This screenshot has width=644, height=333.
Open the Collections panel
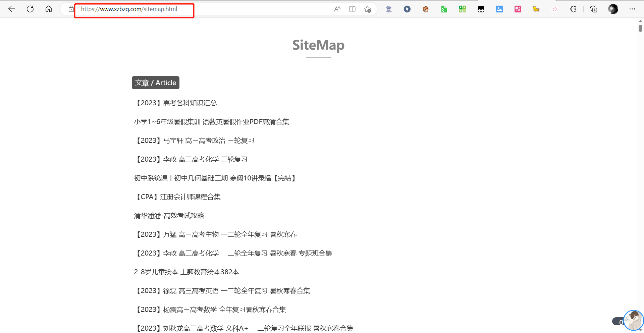pos(594,9)
